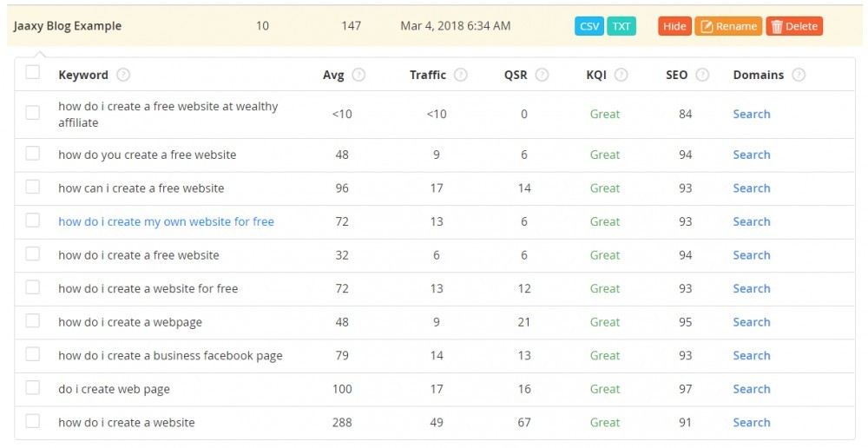Image resolution: width=868 pixels, height=448 pixels.
Task: Click the SEO column help icon
Action: [702, 75]
